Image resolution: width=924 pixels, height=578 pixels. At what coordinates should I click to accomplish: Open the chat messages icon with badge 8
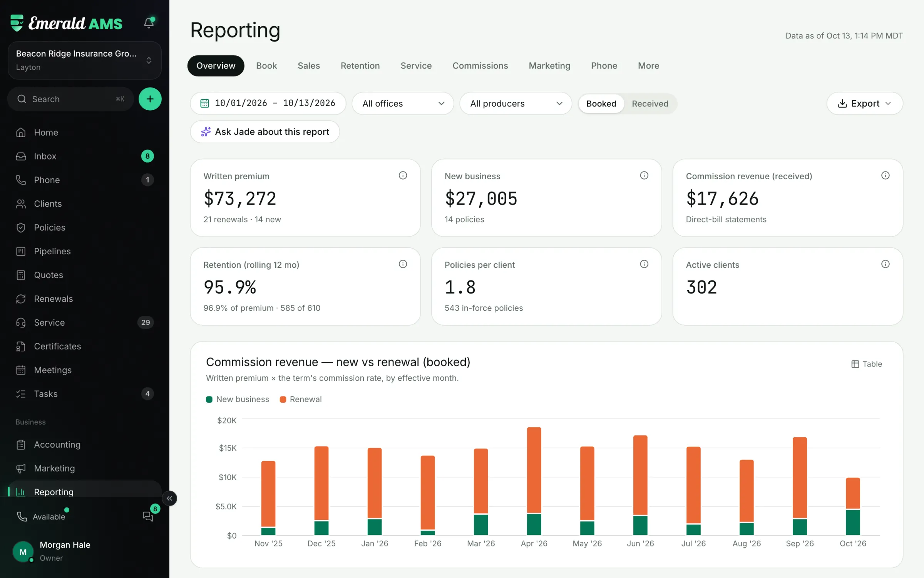click(x=148, y=516)
